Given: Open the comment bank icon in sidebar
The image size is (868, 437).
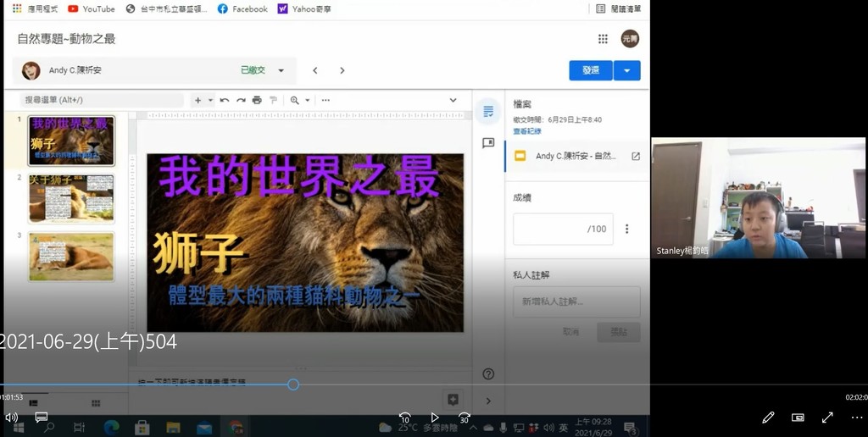Looking at the screenshot, I should 488,143.
